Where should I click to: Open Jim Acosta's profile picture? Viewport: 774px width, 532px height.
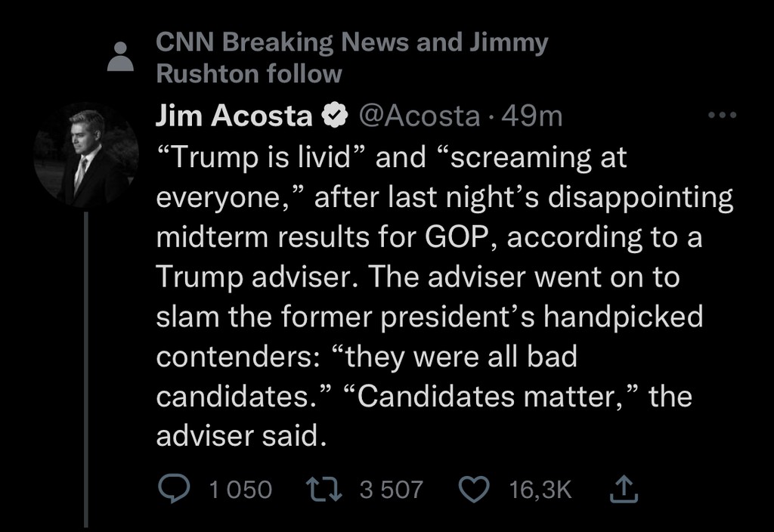(x=87, y=155)
